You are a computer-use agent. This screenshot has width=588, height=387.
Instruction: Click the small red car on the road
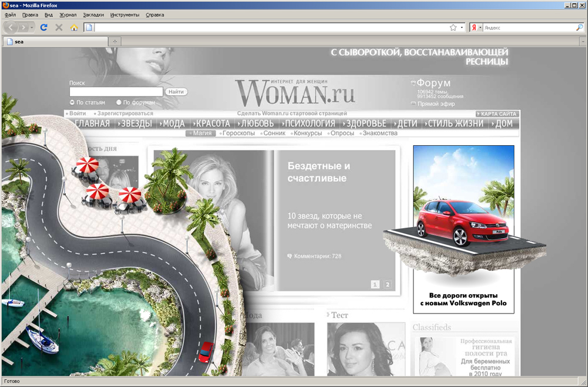click(x=206, y=352)
